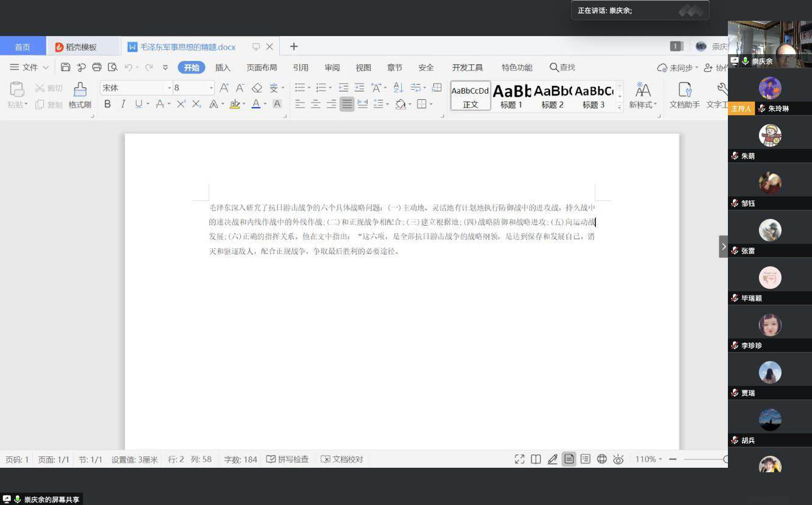This screenshot has height=505, width=812.
Task: Click 查找 search button
Action: [x=562, y=68]
